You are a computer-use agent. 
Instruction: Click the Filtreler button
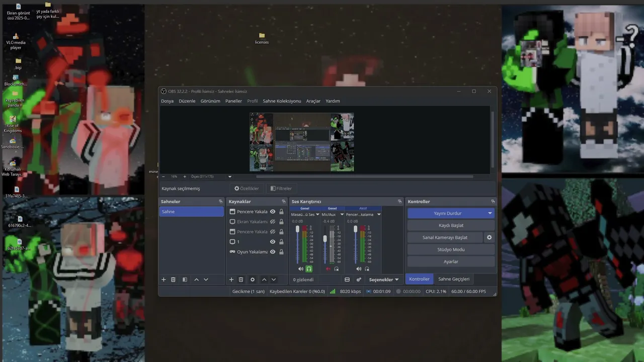coord(281,189)
